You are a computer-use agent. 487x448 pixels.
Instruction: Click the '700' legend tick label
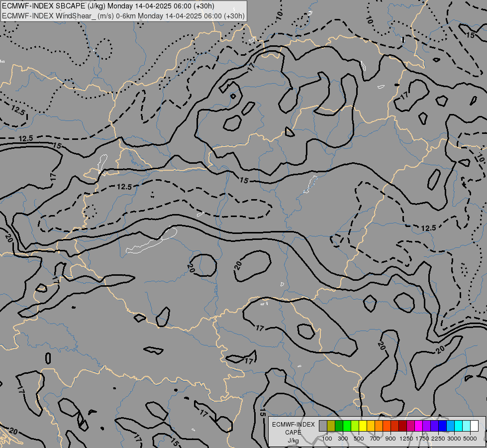(x=375, y=439)
